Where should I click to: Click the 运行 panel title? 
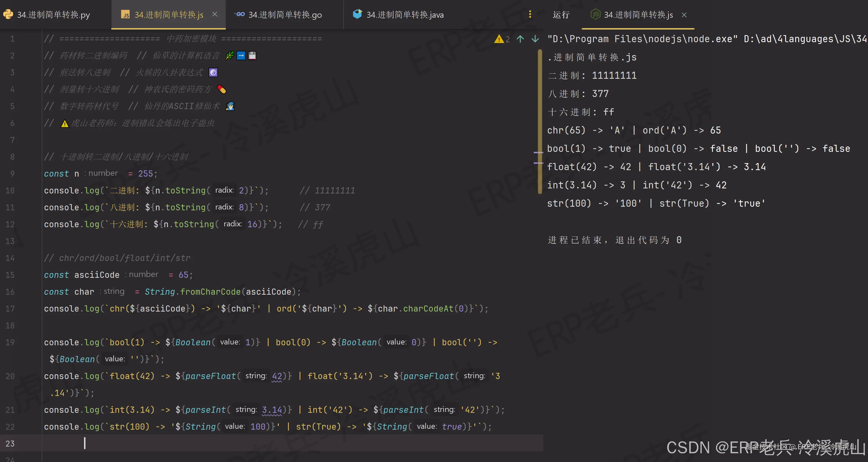point(561,15)
